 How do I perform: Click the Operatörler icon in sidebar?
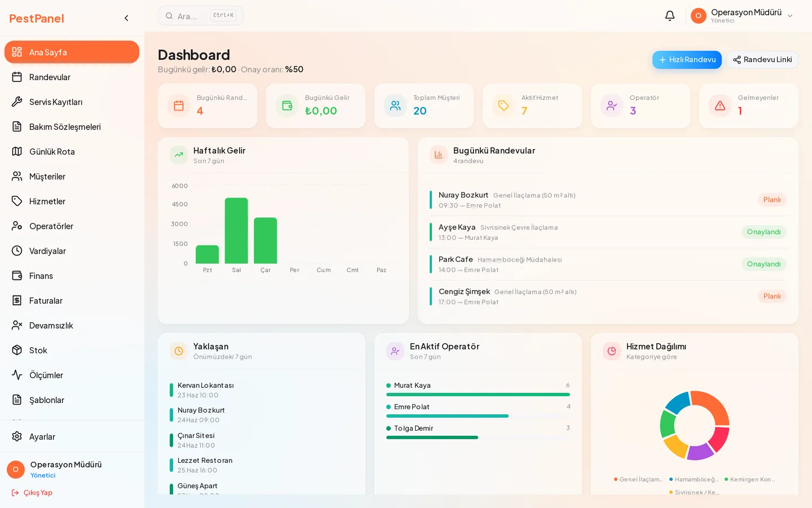click(x=17, y=226)
